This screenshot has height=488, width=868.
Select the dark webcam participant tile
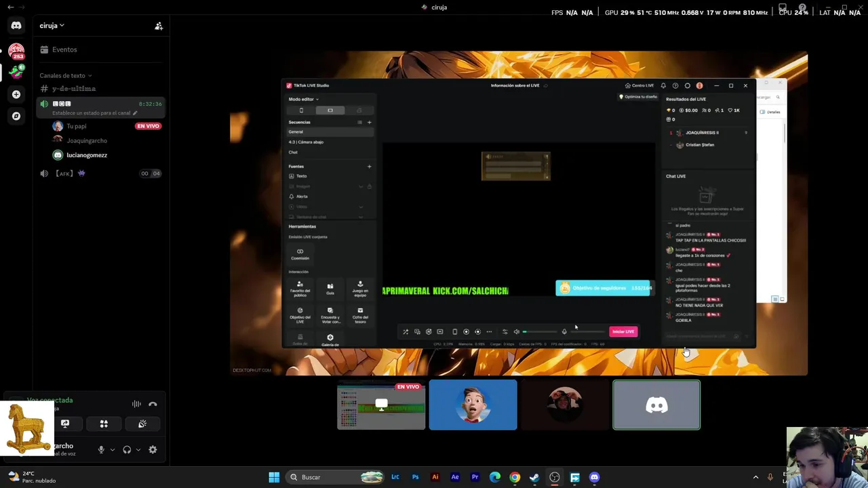click(x=565, y=405)
